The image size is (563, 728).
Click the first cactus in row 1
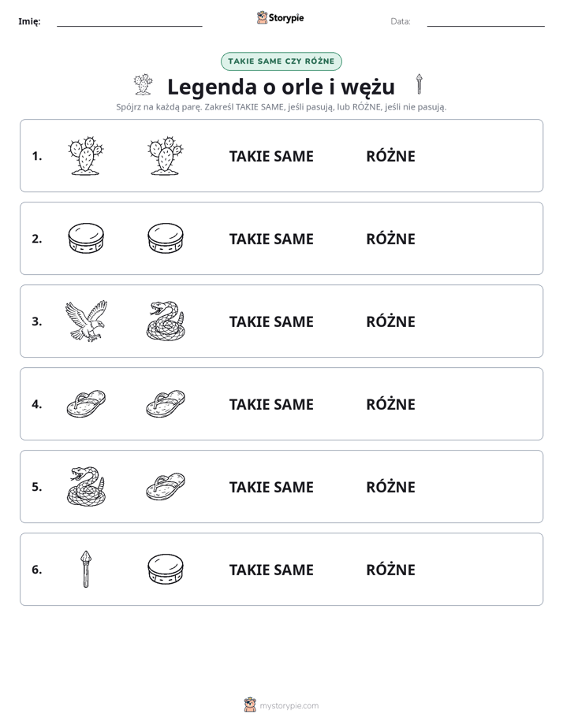[86, 156]
